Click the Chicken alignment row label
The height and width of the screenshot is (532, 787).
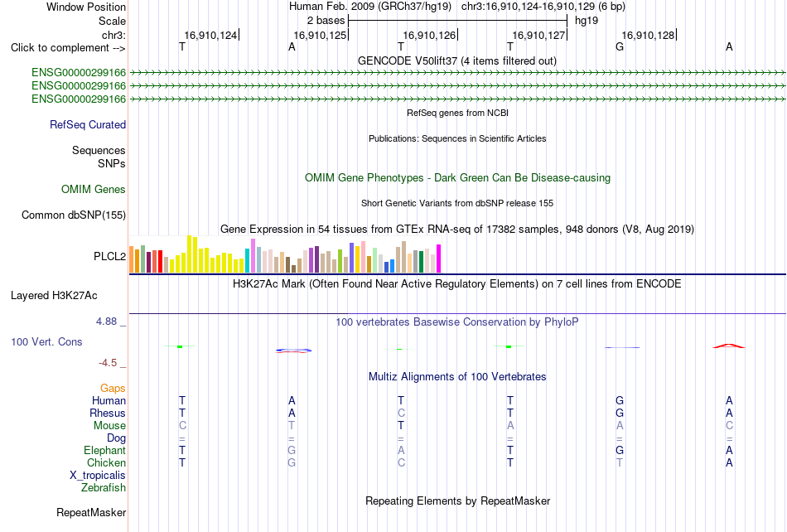pyautogui.click(x=106, y=462)
